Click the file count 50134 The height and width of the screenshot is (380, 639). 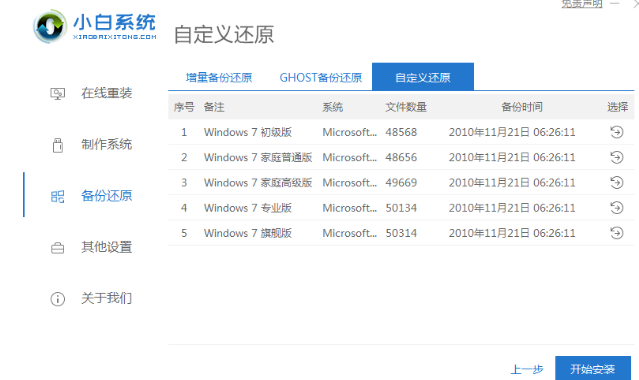(401, 208)
